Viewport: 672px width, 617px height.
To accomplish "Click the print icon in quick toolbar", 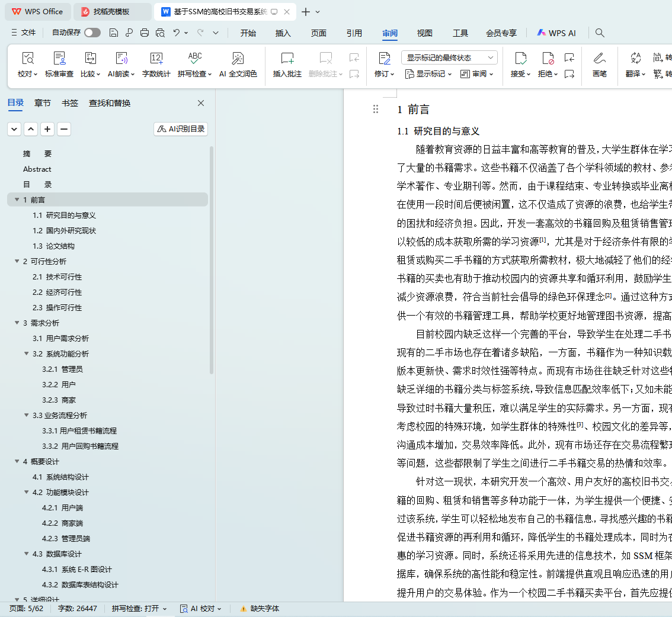I will (x=144, y=33).
